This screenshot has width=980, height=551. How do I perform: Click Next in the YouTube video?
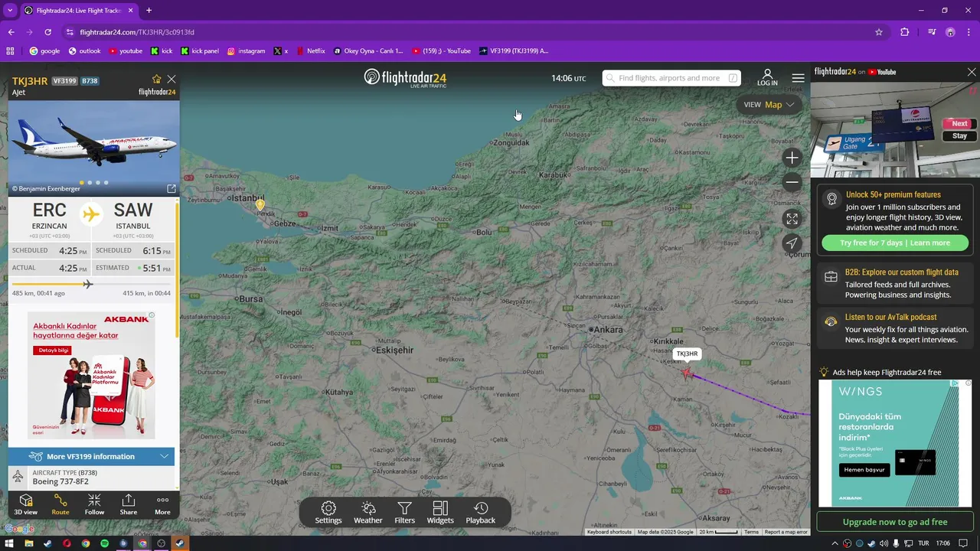pos(959,123)
